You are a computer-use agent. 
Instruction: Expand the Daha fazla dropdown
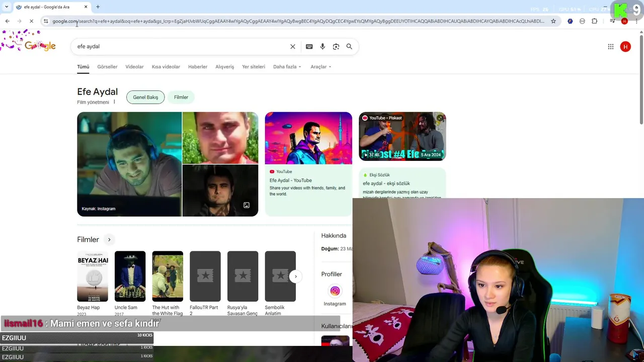pyautogui.click(x=287, y=67)
